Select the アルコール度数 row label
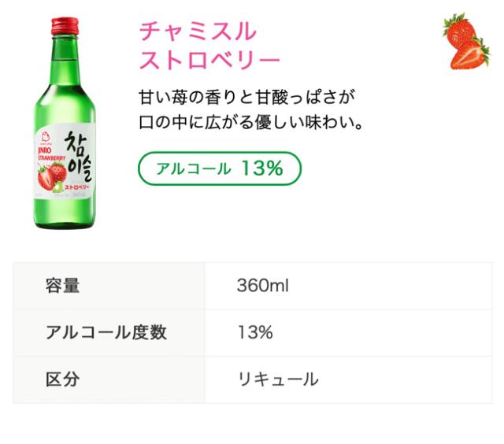 click(x=106, y=332)
